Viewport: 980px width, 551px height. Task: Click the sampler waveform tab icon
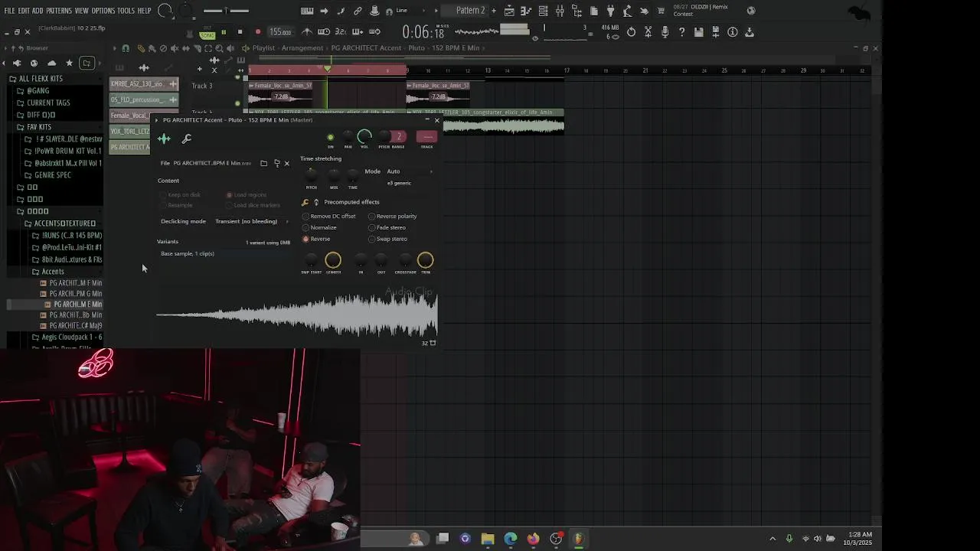(164, 139)
